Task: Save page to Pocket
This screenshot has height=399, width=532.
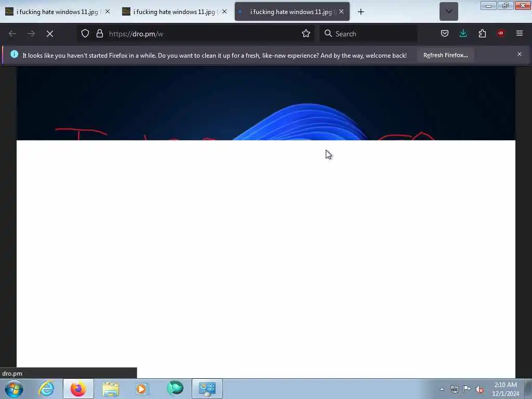Action: (x=445, y=34)
